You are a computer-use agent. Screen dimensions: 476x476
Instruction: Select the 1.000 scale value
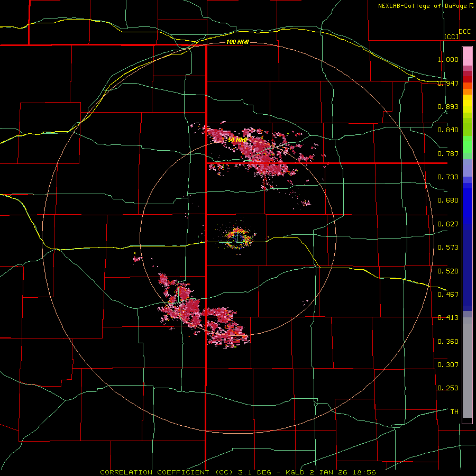pyautogui.click(x=448, y=59)
